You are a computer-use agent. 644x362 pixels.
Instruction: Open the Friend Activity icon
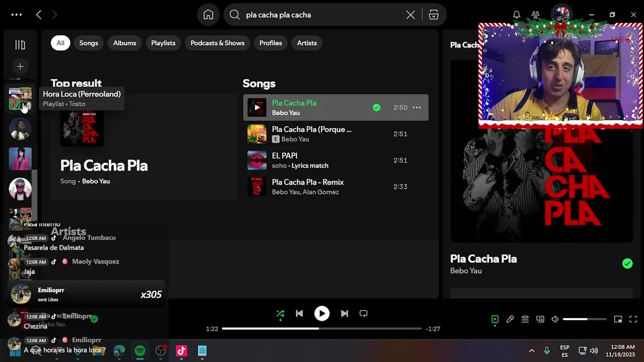pyautogui.click(x=536, y=15)
